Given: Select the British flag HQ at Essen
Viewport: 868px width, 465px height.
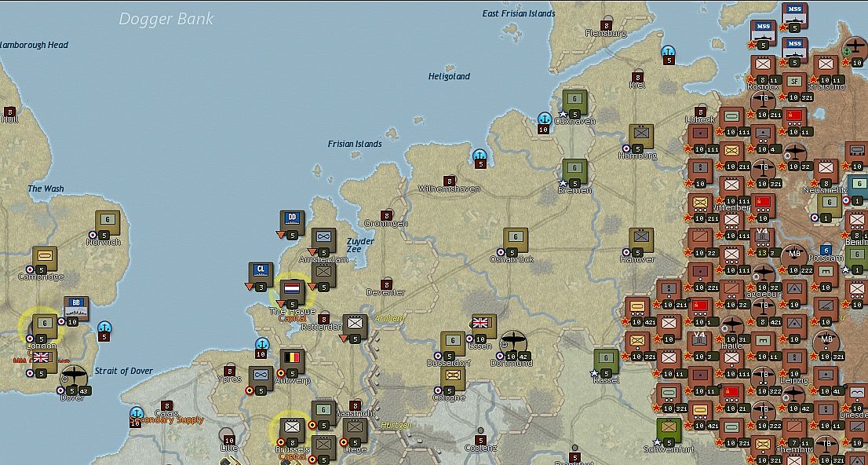Looking at the screenshot, I should (x=483, y=327).
